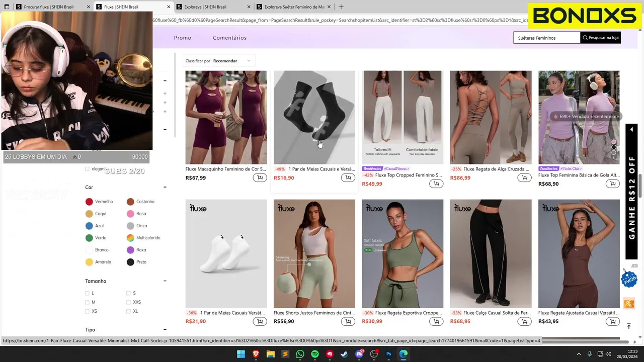Check the S size checkbox
The height and width of the screenshot is (362, 644).
128,293
